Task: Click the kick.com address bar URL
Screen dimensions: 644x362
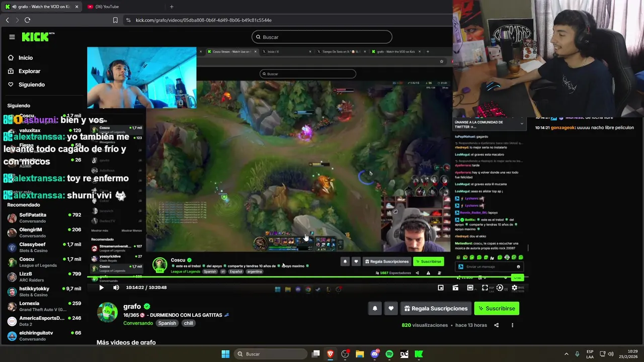Action: tap(204, 20)
